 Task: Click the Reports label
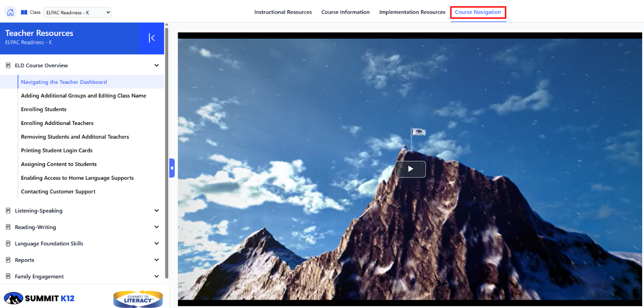click(x=24, y=260)
